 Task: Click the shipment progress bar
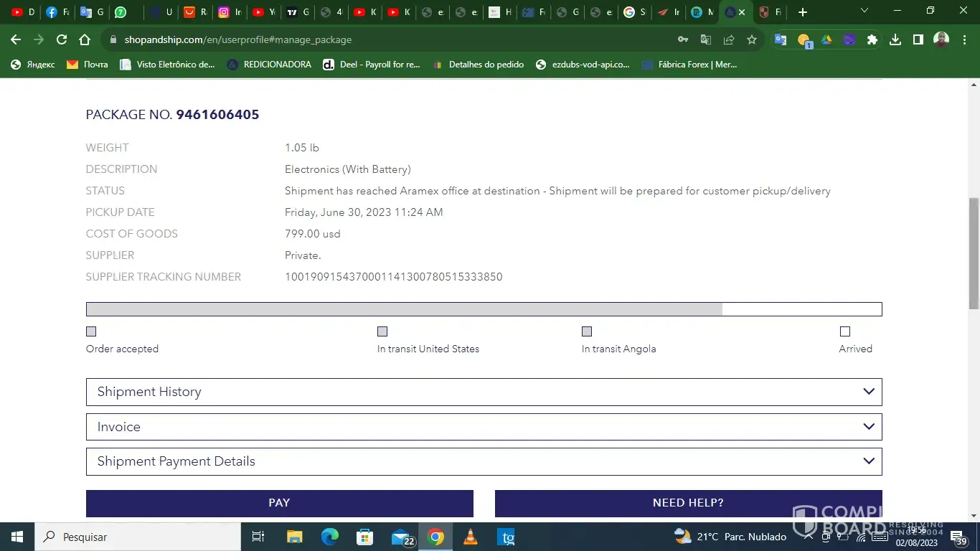pyautogui.click(x=484, y=309)
